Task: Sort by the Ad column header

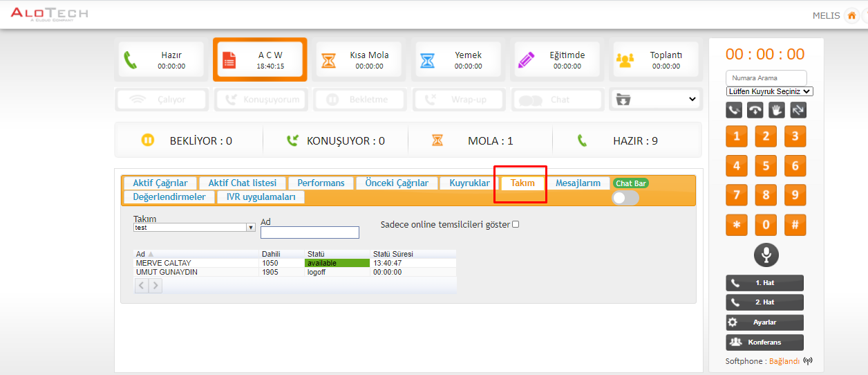Action: coord(197,254)
